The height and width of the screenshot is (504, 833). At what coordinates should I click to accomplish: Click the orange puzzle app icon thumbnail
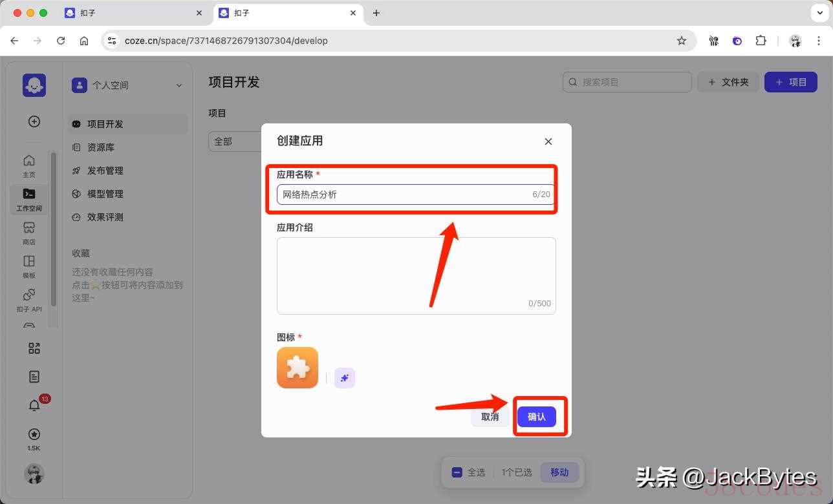297,368
